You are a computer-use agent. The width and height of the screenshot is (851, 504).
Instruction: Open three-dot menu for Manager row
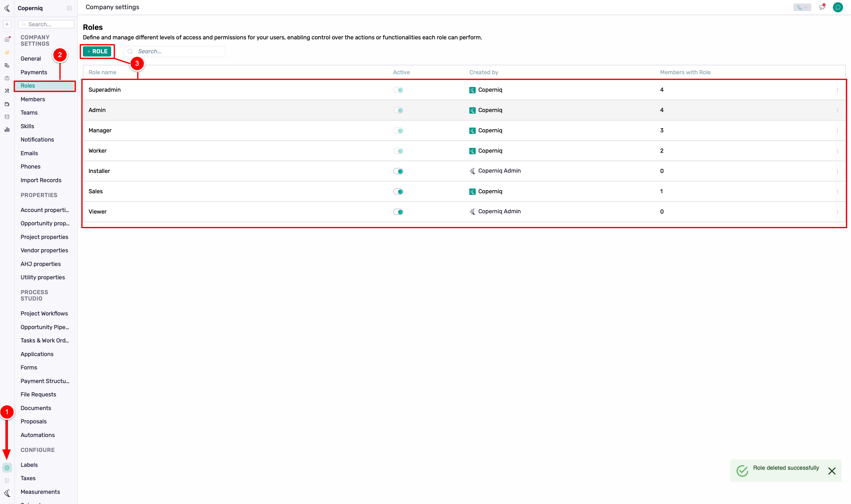pyautogui.click(x=837, y=131)
